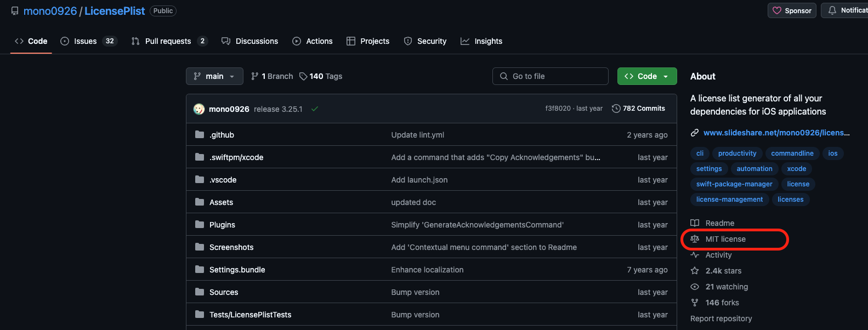Screen dimensions: 868x330
Task: Open the Notifications bell button
Action: (844, 10)
